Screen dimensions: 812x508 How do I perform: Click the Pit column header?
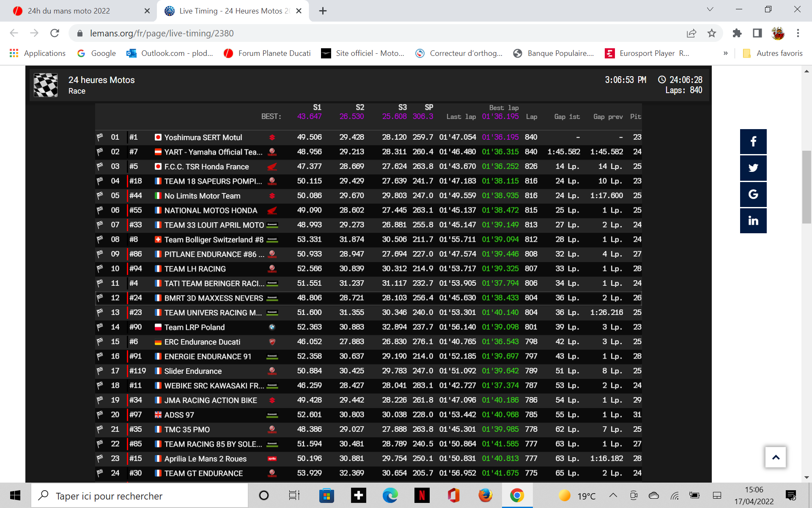636,116
